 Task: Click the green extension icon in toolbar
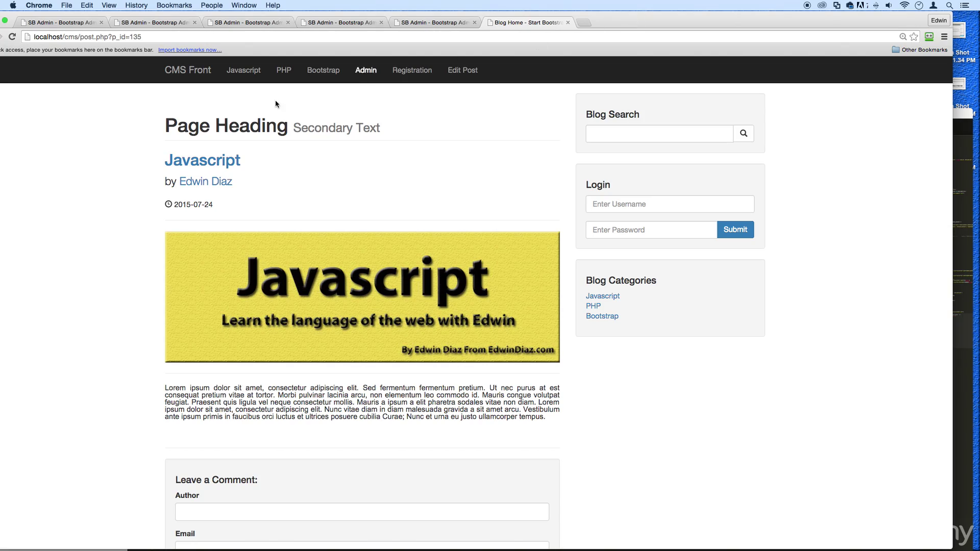929,37
